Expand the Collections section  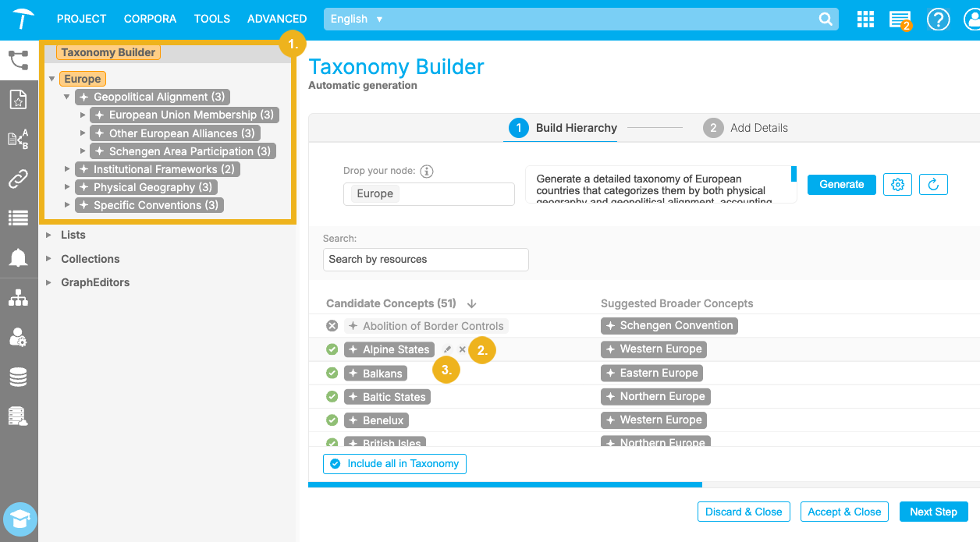click(49, 259)
